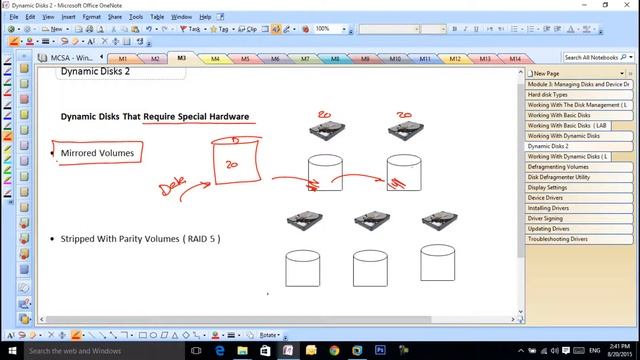
Task: Toggle Italic formatting
Action: [465, 29]
